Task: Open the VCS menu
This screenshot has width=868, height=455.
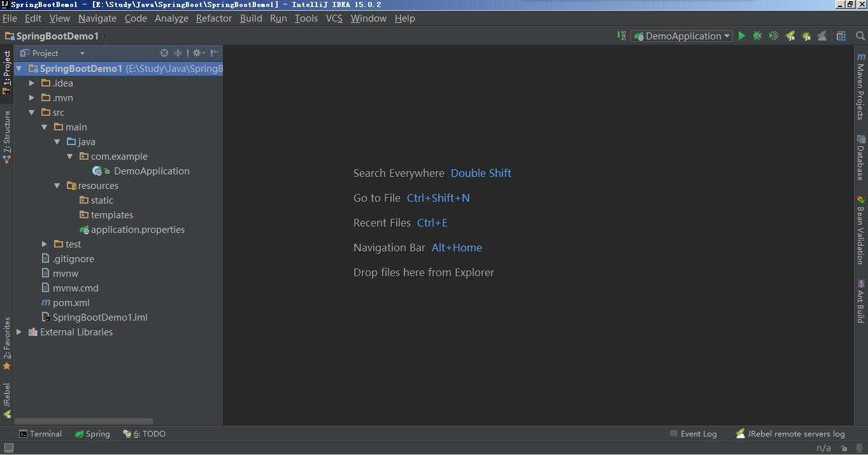Action: (334, 18)
